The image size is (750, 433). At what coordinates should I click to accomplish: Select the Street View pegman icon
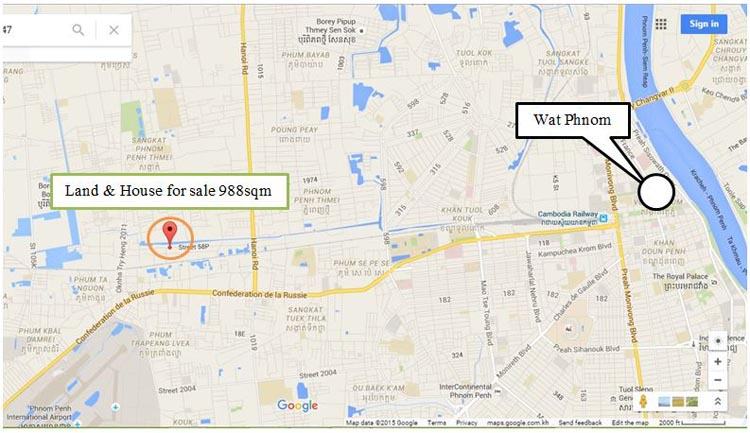pyautogui.click(x=643, y=401)
